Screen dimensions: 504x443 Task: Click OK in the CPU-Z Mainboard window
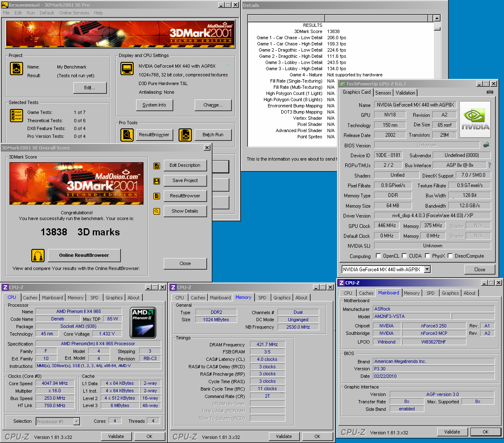[x=485, y=432]
